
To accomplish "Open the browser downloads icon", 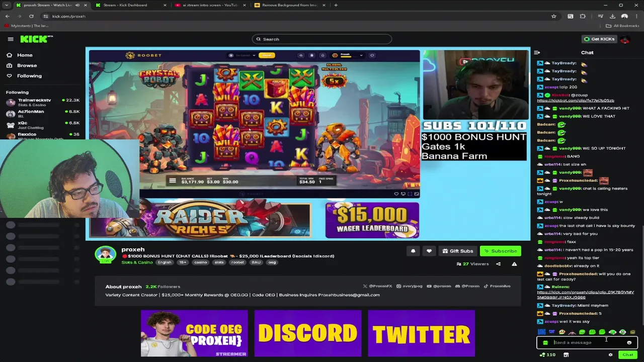I will click(612, 16).
